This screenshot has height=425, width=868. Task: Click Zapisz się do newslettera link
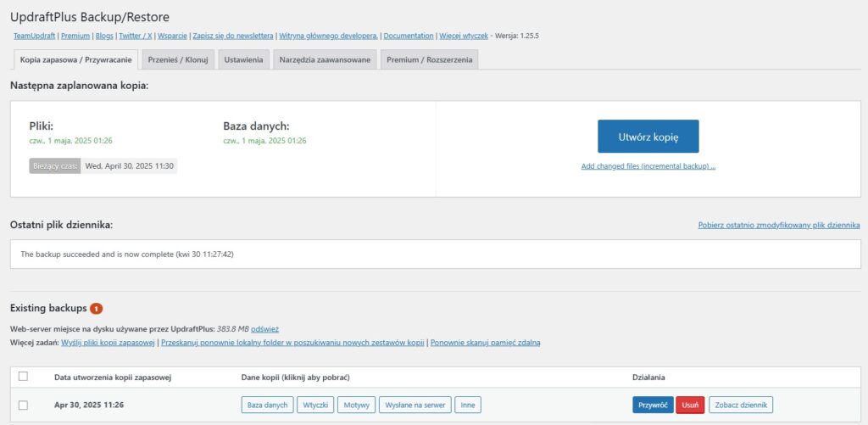click(233, 36)
